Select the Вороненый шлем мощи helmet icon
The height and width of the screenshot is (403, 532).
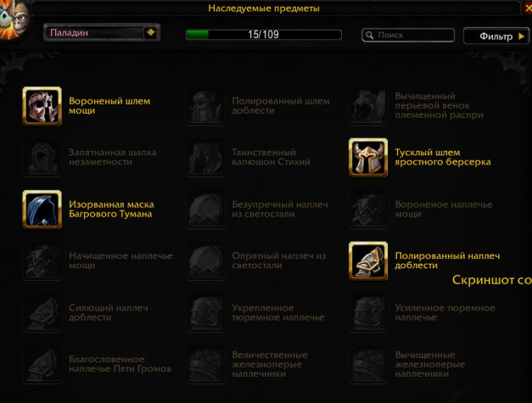point(42,106)
